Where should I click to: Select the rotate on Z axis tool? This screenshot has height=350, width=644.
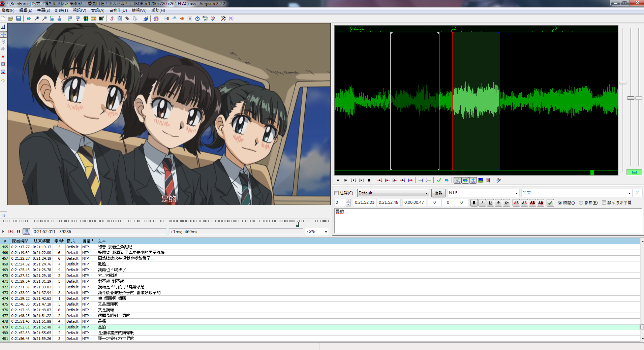pos(3,42)
